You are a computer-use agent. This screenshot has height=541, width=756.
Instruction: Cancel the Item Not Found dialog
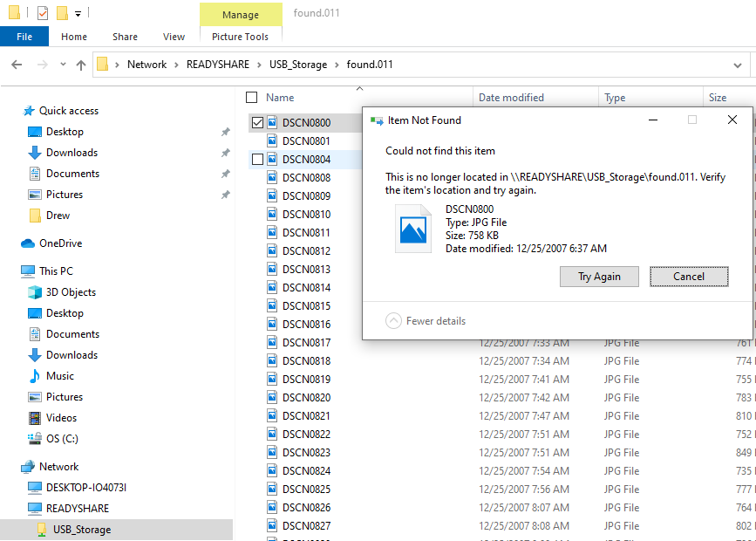pyautogui.click(x=689, y=277)
